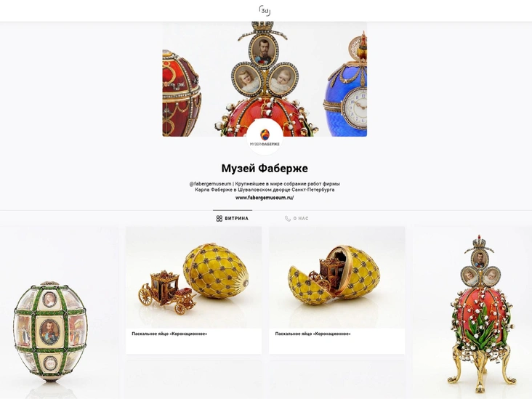Click the 3d logo at top
Screen dimensions: 532x399
coord(265,10)
